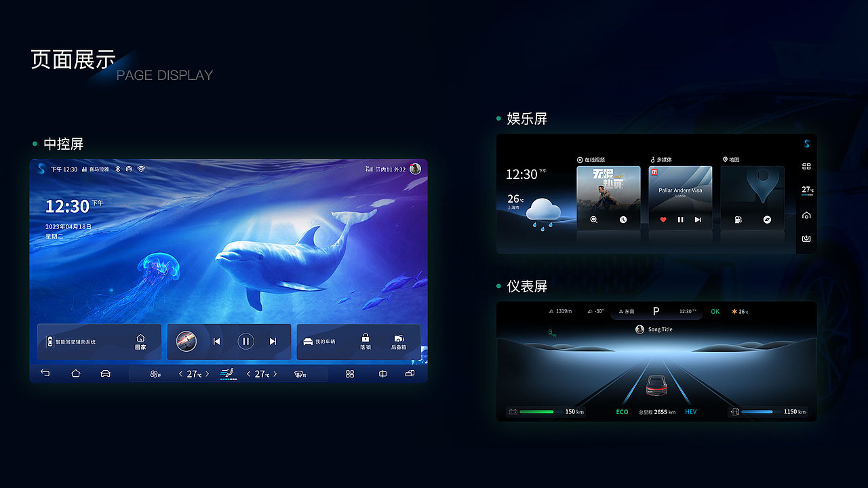Image resolution: width=868 pixels, height=488 pixels.
Task: Tap Wi-Fi icon in center console status bar
Action: pyautogui.click(x=141, y=169)
